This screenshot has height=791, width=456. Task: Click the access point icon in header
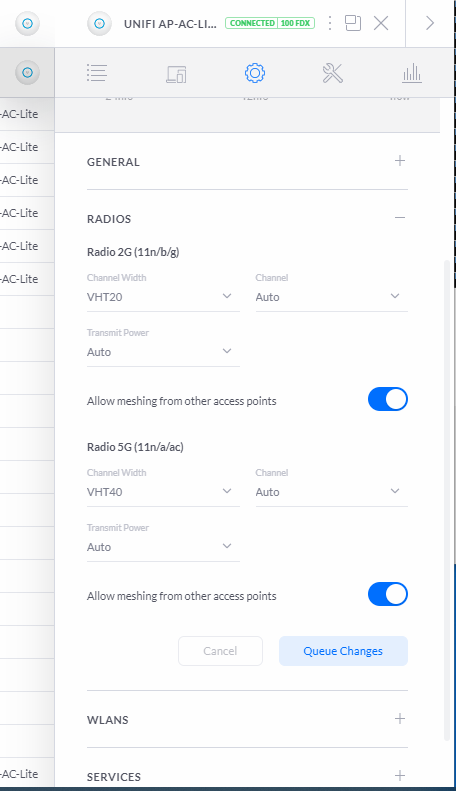(99, 23)
